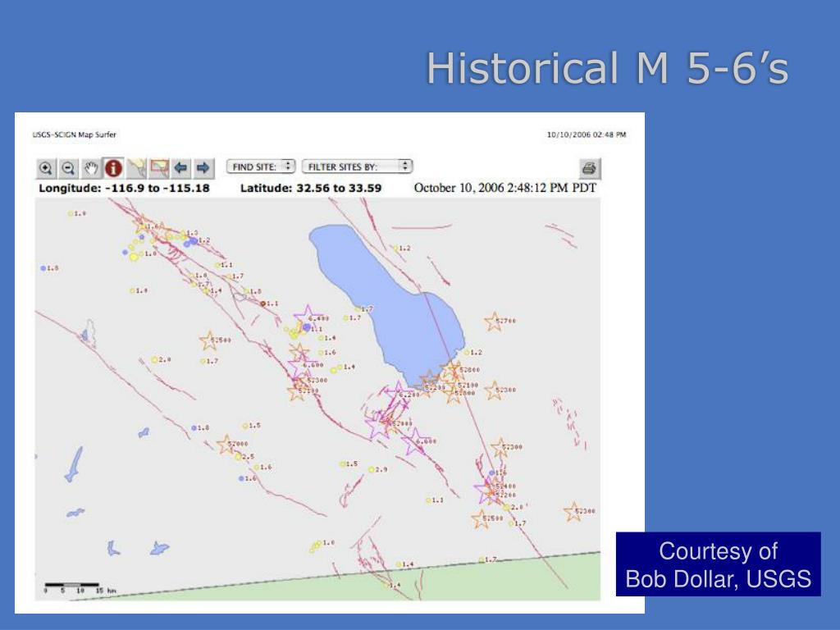Click the full extent map icon

tap(137, 168)
